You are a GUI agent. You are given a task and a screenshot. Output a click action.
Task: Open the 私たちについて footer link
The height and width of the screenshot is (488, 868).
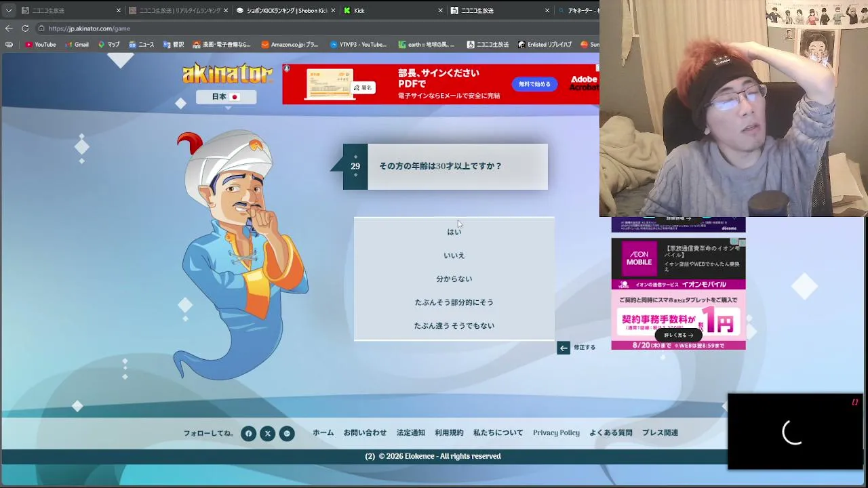[498, 433]
